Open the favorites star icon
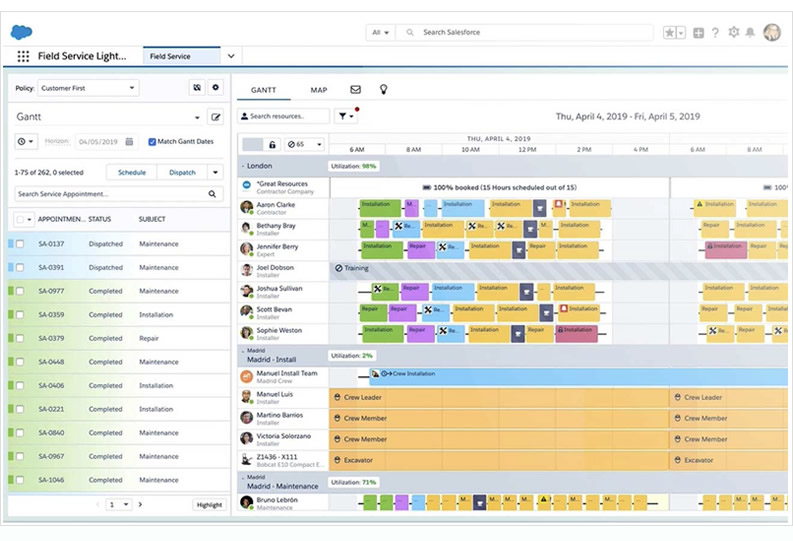The image size is (793, 541). tap(669, 33)
